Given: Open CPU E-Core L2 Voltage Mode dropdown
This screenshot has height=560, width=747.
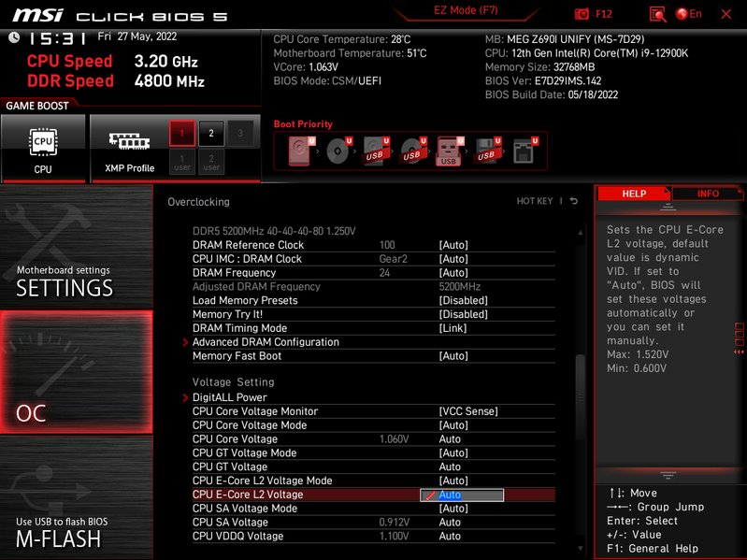Looking at the screenshot, I should tap(453, 481).
